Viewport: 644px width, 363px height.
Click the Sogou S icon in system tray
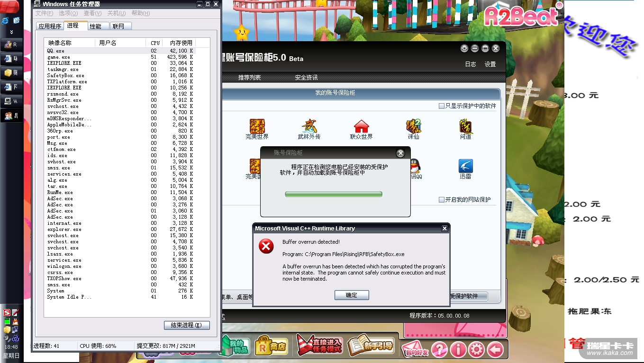point(7,312)
